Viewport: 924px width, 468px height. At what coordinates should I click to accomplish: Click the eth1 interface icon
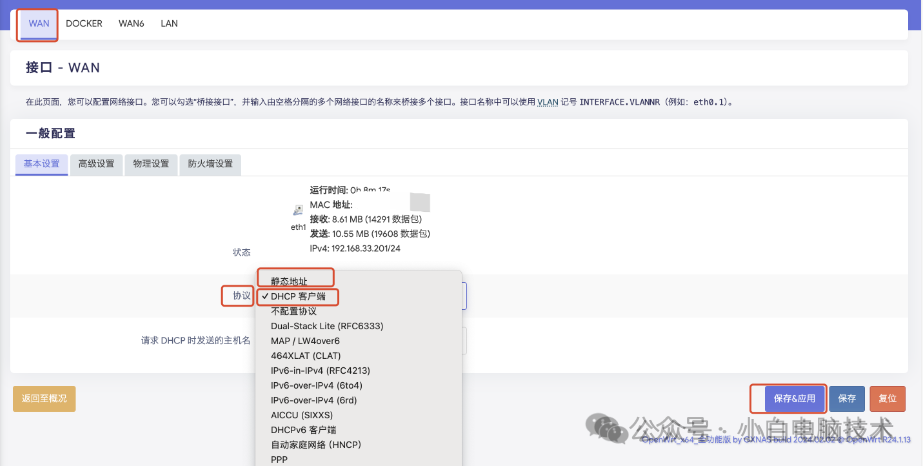[x=298, y=211]
